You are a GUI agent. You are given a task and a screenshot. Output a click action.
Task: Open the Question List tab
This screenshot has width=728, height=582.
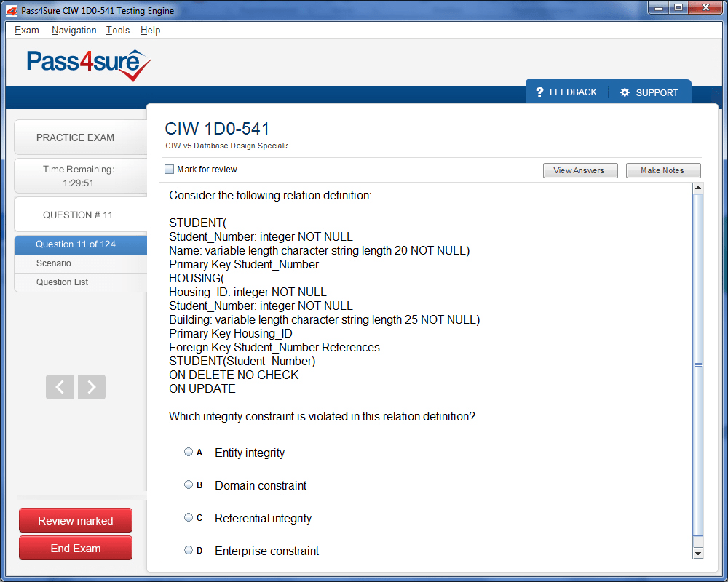(81, 282)
